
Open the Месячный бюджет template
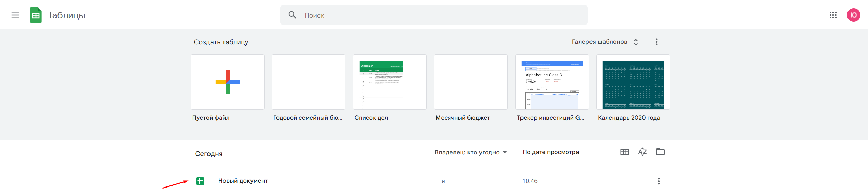[471, 82]
